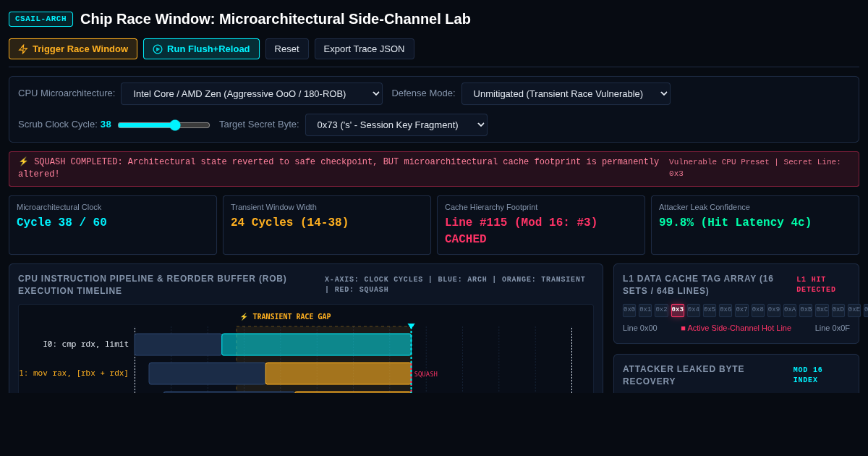Click the orange transient bar of I1 mov
868x456 pixels.
pyautogui.click(x=339, y=373)
